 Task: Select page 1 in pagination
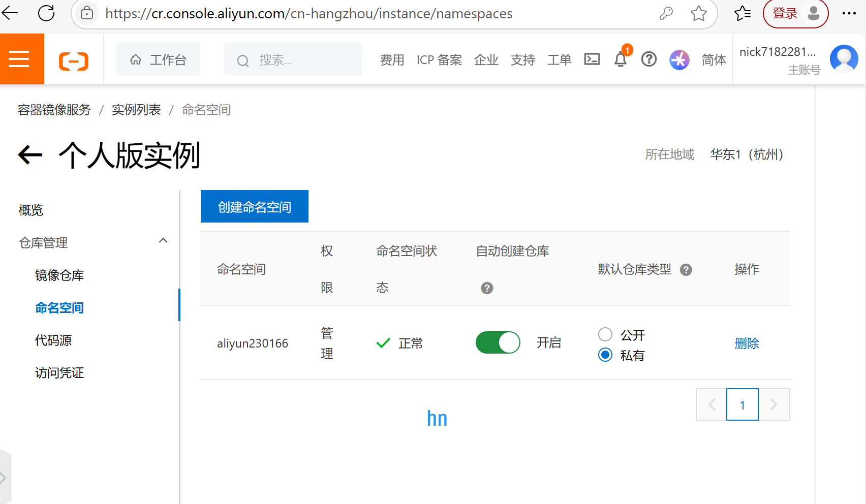coord(743,404)
